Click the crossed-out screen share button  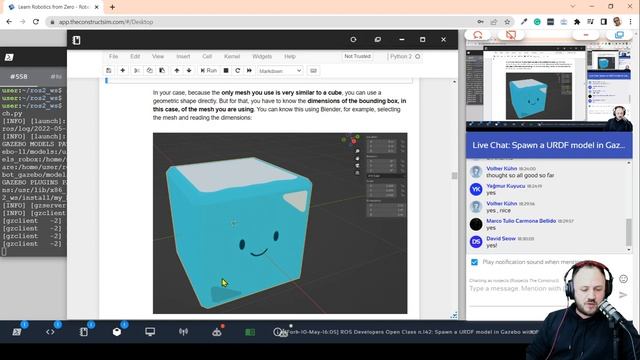(511, 35)
